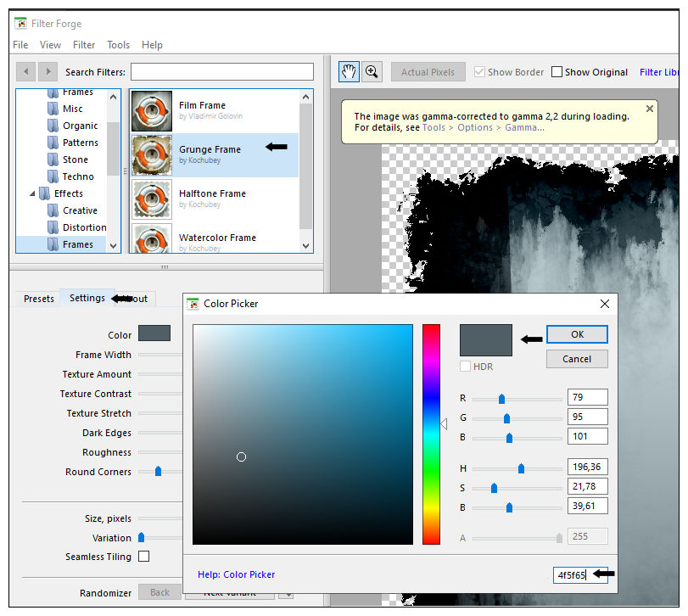Click the category tree scroll-up arrow
The height and width of the screenshot is (616, 688).
point(113,97)
